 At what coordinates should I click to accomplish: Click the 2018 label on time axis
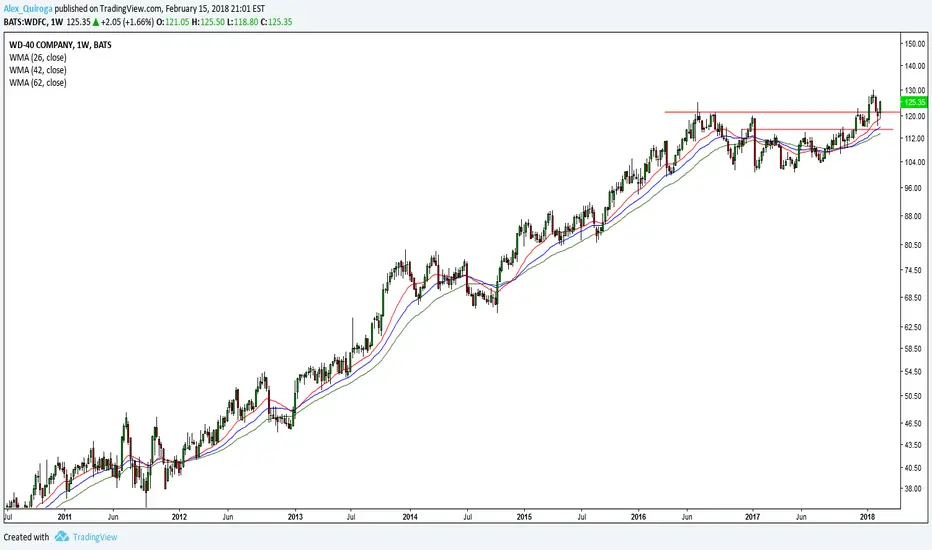[867, 517]
